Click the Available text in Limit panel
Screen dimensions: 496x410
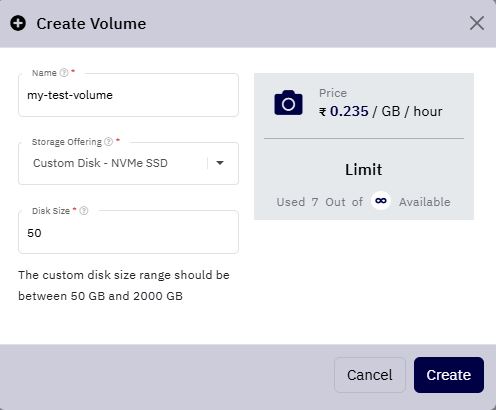point(425,202)
